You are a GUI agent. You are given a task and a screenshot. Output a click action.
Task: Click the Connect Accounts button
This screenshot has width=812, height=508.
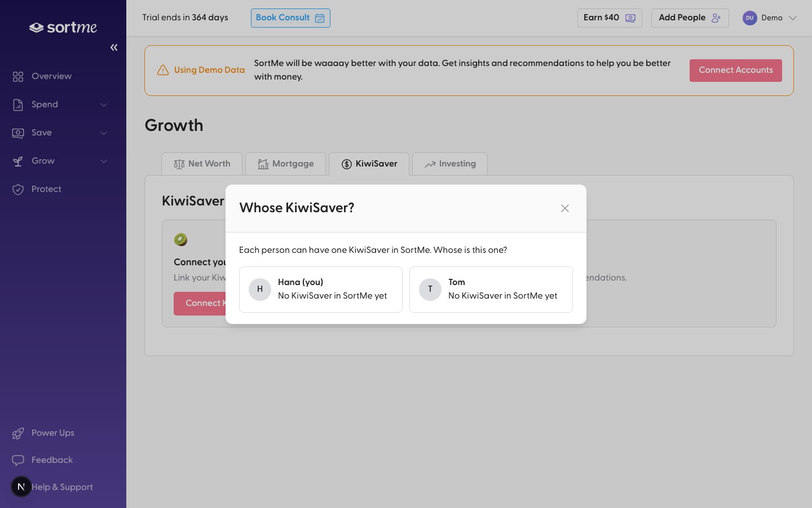[x=736, y=71]
